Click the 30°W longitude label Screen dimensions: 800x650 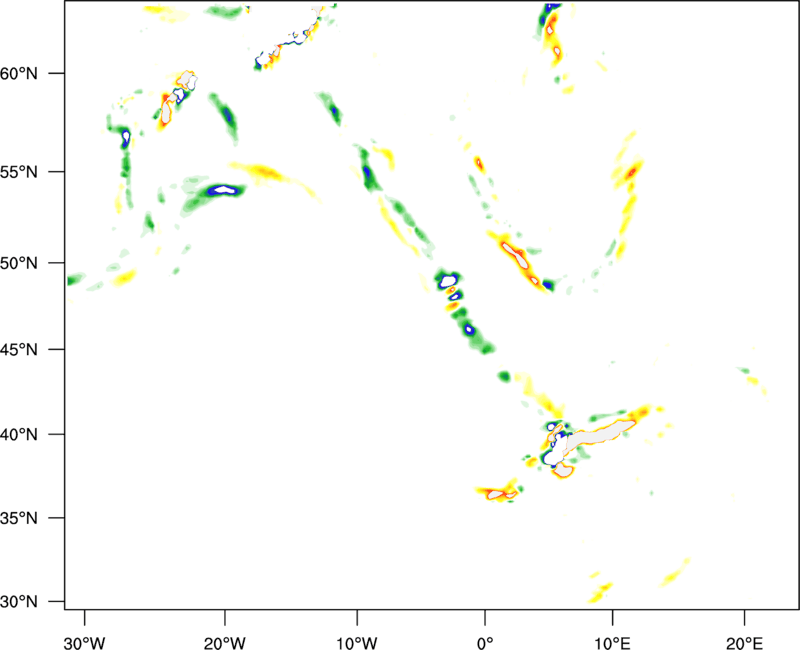pyautogui.click(x=84, y=643)
